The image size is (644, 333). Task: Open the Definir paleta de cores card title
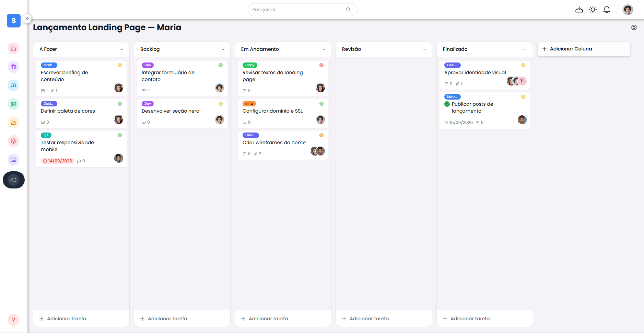pos(68,111)
